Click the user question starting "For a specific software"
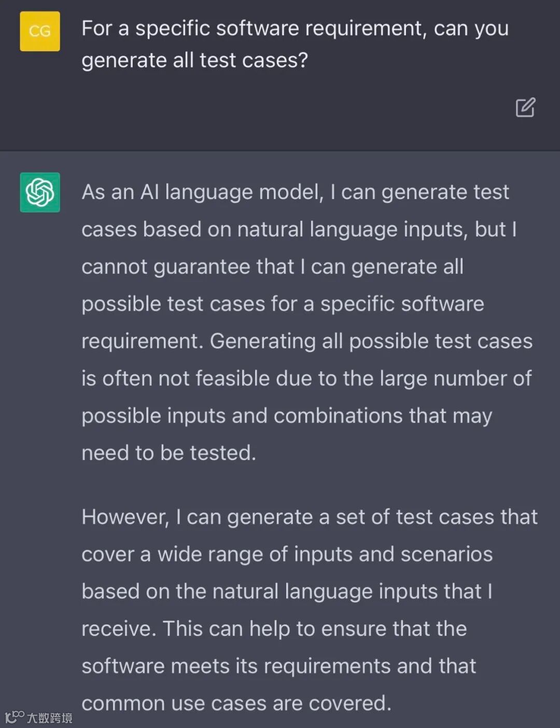Viewport: 560px width, 728px height. tap(295, 29)
